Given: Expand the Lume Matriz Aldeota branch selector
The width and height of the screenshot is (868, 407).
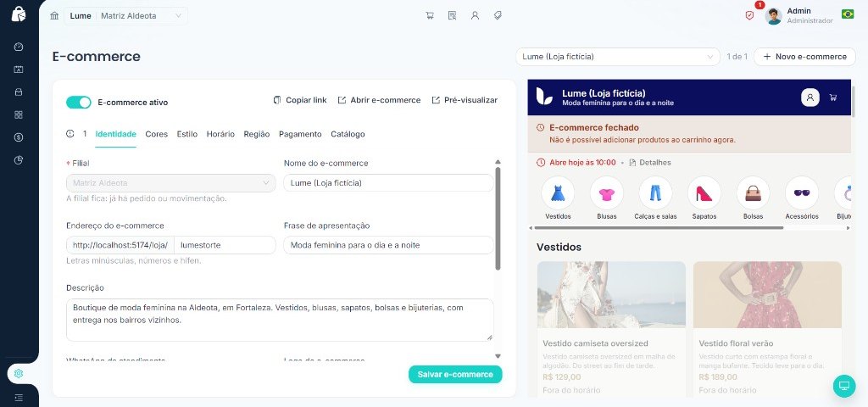Looking at the screenshot, I should (125, 15).
